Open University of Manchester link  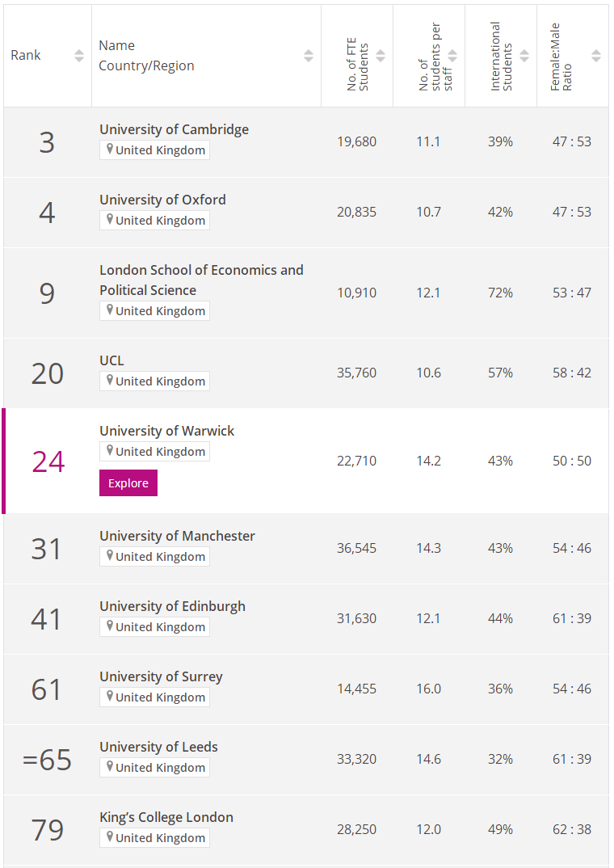click(x=177, y=536)
